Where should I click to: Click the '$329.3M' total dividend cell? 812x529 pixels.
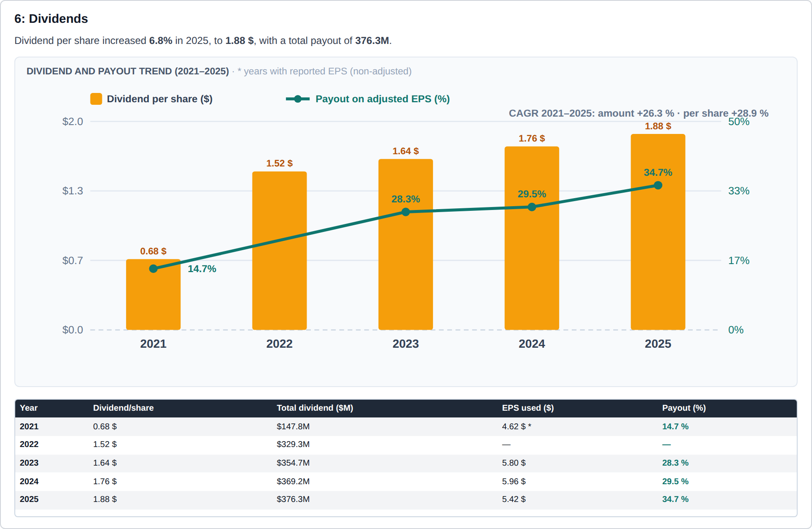(x=293, y=444)
